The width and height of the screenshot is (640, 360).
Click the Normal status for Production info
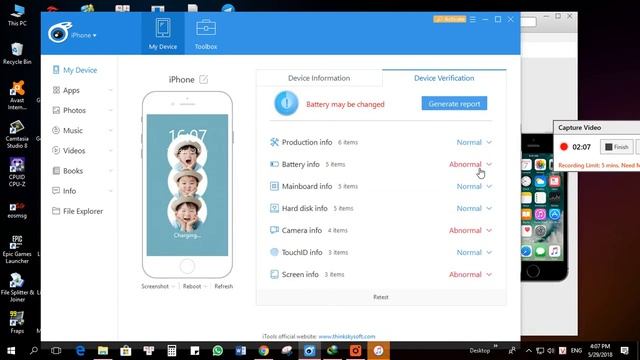click(469, 142)
